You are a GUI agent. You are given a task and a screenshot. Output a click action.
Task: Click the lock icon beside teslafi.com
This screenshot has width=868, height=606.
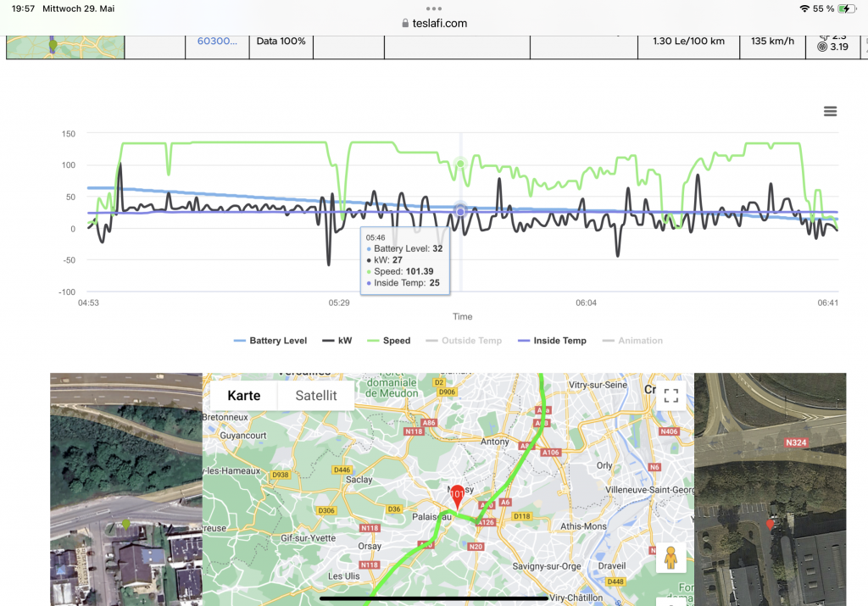[406, 24]
